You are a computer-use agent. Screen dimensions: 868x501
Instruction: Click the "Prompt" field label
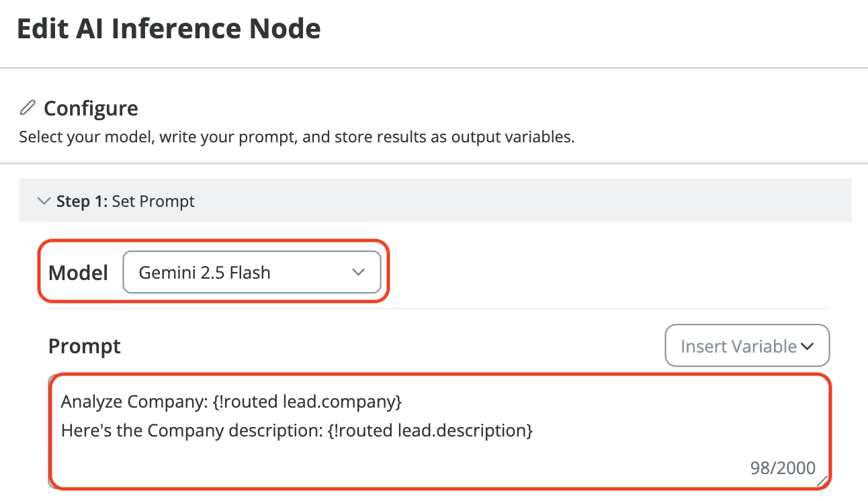85,346
